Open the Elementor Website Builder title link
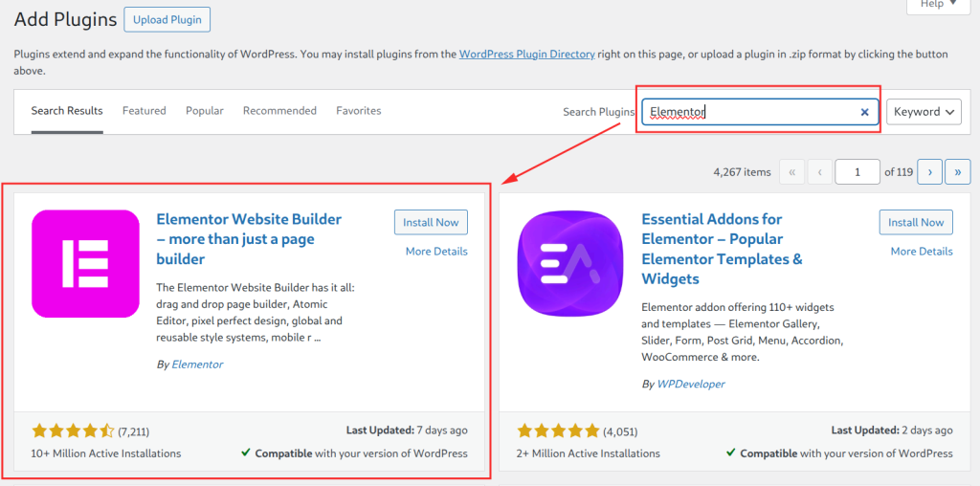The image size is (980, 486). point(249,238)
